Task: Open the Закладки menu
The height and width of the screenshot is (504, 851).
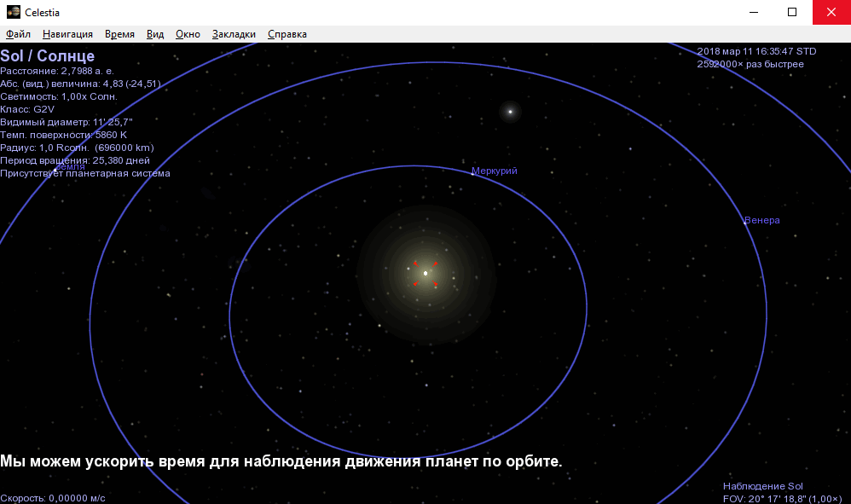Action: 234,34
